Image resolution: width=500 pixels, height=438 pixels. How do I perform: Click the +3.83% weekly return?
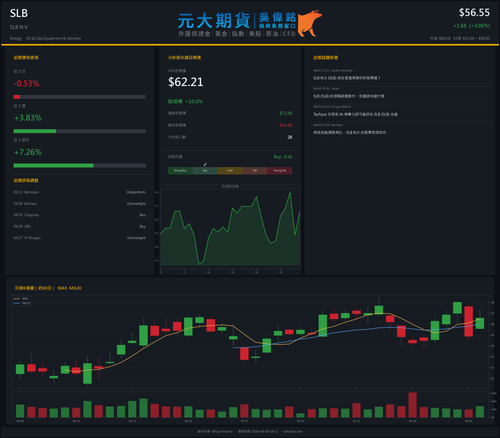28,118
